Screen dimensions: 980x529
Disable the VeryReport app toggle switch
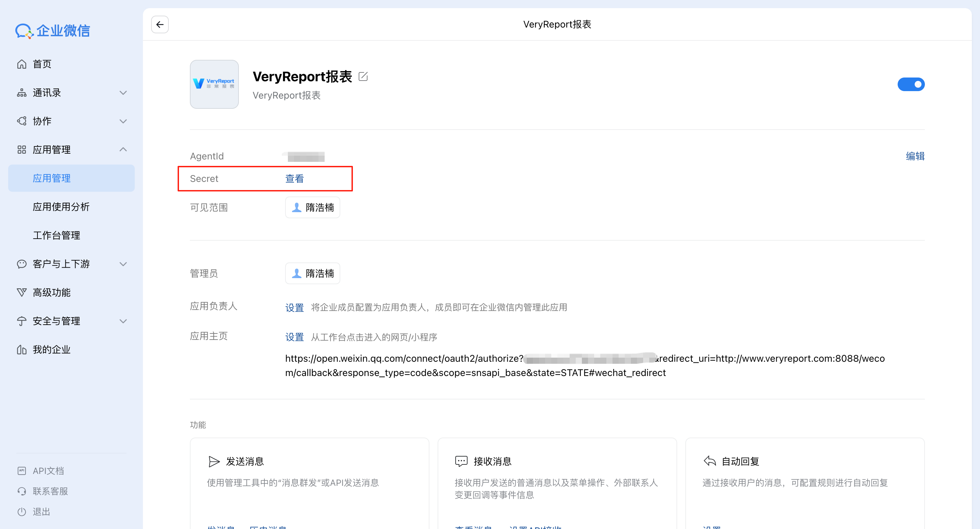coord(911,84)
